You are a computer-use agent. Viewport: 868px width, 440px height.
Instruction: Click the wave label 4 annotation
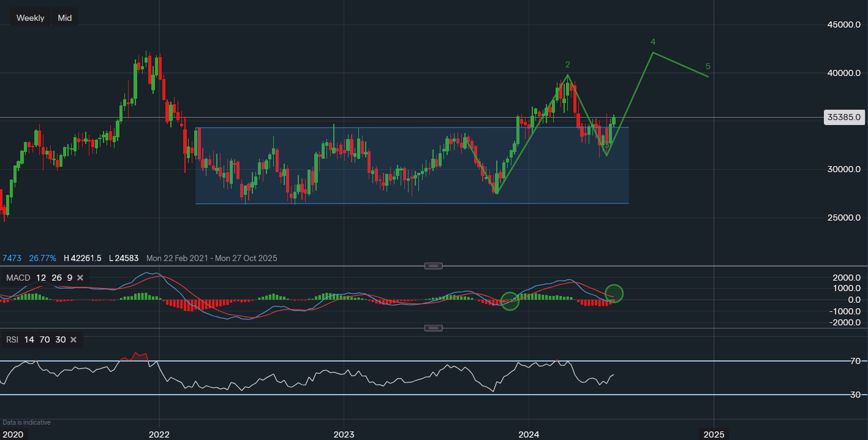pos(653,42)
